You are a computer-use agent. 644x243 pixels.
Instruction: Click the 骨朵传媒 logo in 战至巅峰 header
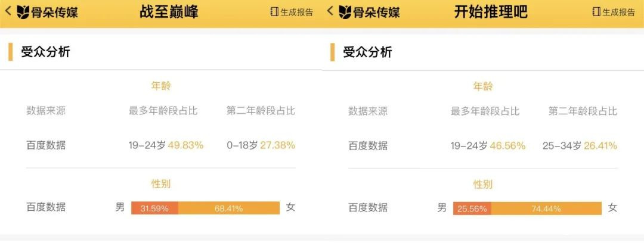click(47, 12)
